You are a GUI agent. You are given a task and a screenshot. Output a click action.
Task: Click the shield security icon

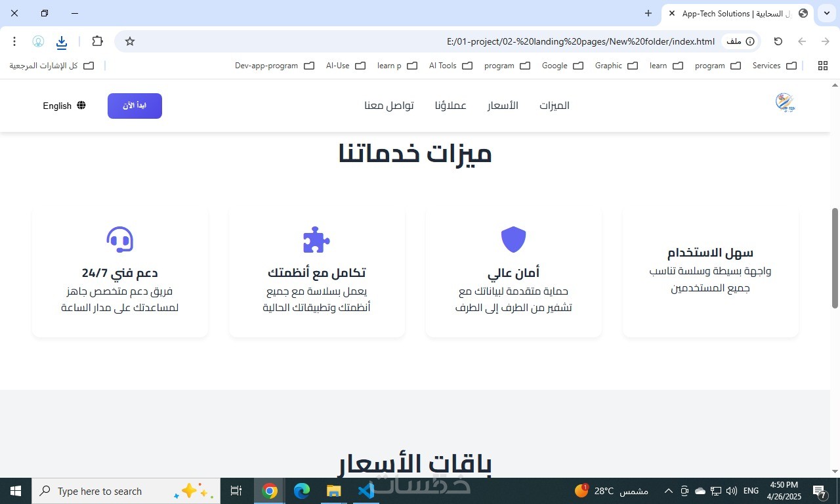pyautogui.click(x=514, y=240)
